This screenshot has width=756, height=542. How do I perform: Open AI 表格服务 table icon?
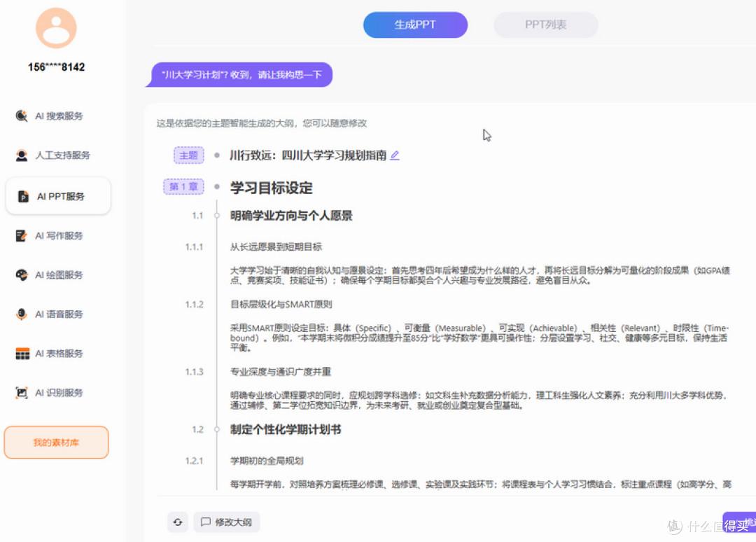(22, 354)
